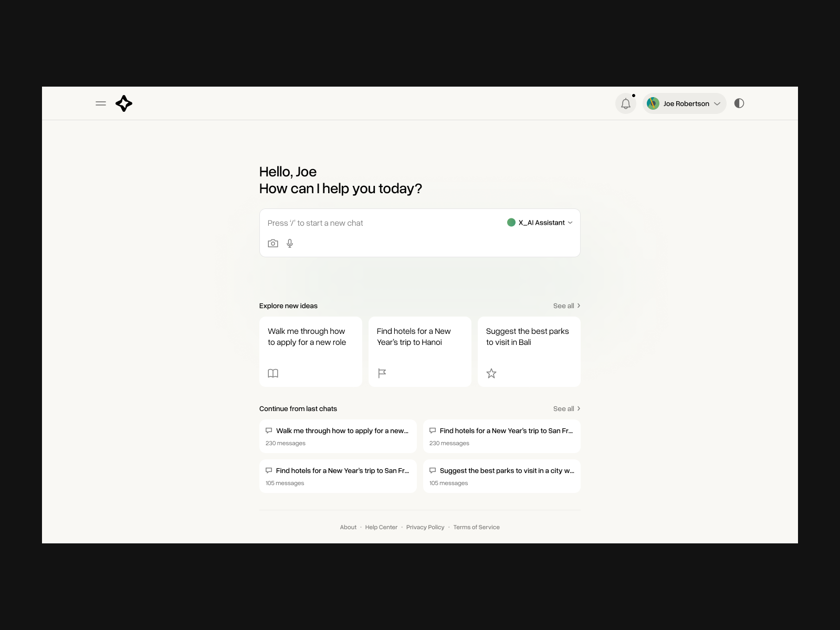Select the book icon on the new role card

(x=274, y=373)
